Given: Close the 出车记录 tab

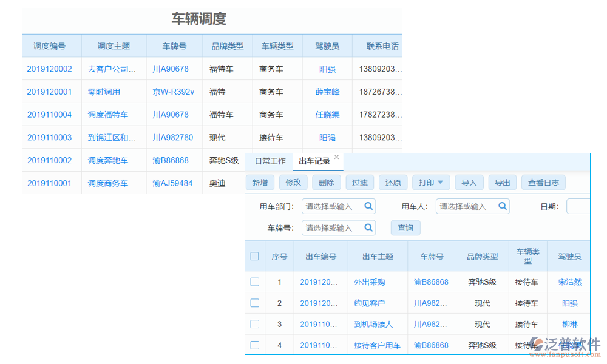Looking at the screenshot, I should 338,156.
